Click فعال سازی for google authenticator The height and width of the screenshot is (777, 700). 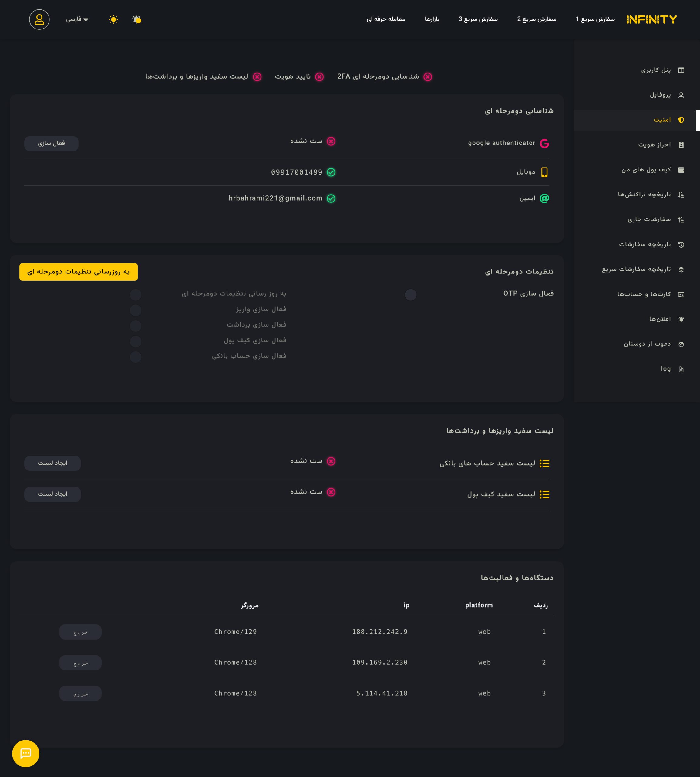[x=51, y=144]
